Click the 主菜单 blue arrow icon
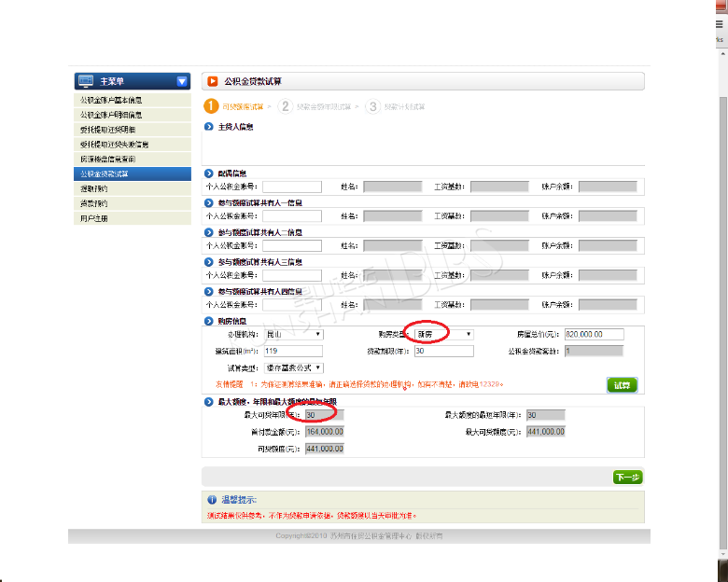 pyautogui.click(x=182, y=81)
